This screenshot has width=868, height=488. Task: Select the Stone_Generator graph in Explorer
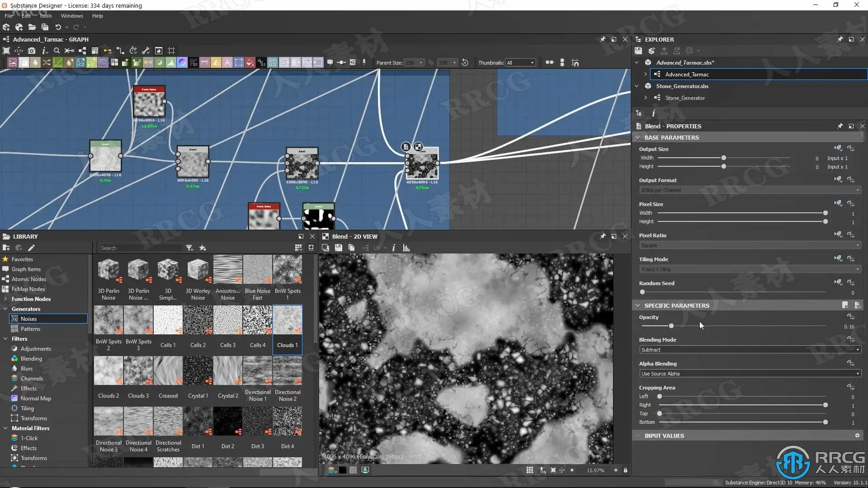684,98
